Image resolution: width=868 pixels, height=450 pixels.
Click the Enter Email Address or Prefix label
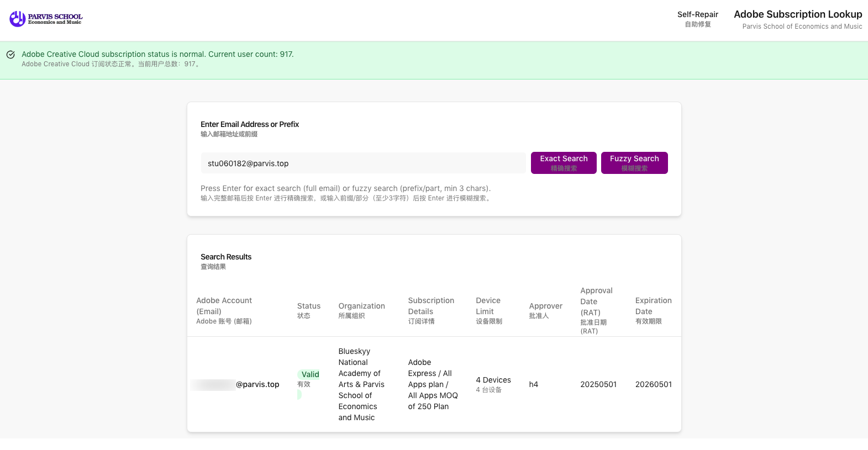tap(250, 124)
